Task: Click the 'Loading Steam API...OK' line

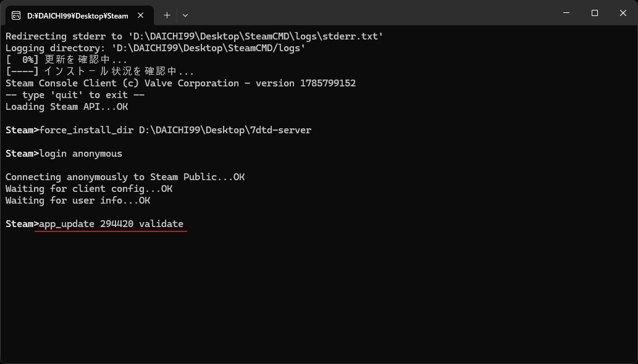Action: [67, 107]
